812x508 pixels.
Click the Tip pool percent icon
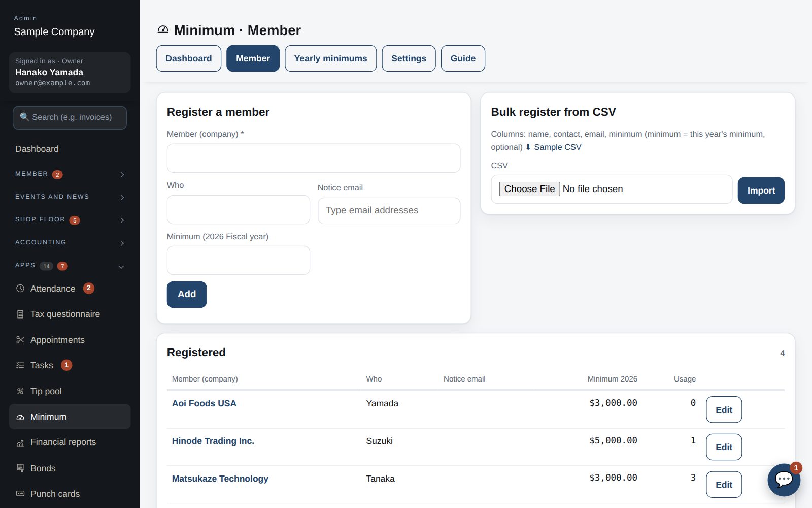point(20,391)
